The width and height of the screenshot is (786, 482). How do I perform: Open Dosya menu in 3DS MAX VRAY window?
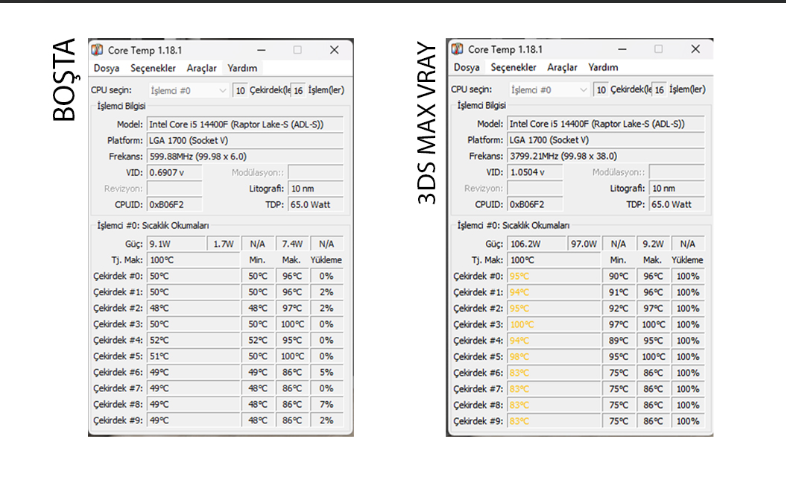(x=467, y=67)
